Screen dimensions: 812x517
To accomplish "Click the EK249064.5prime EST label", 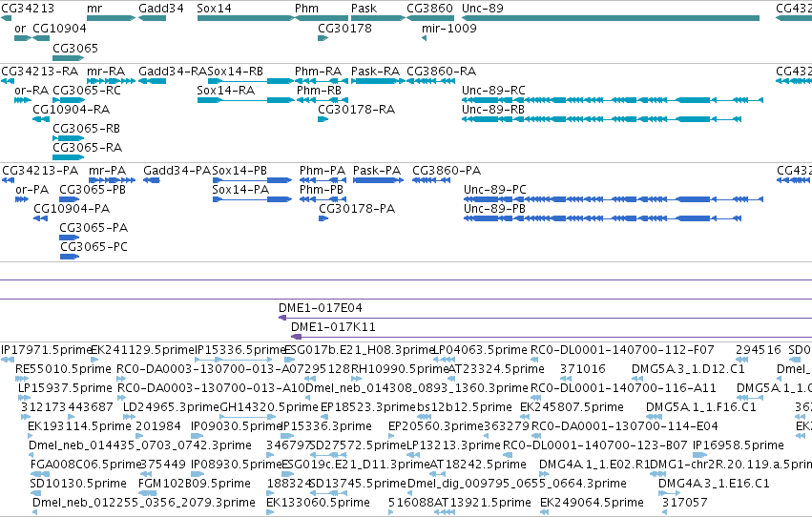I will click(x=592, y=502).
